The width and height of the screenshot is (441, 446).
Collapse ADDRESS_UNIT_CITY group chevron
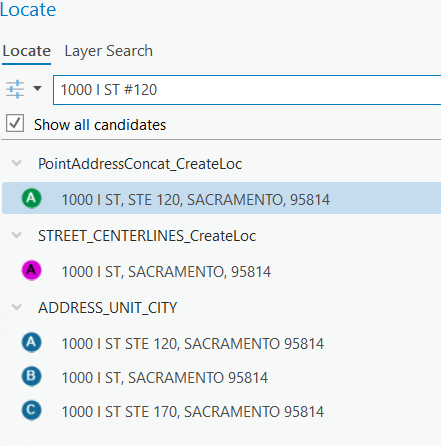(16, 307)
